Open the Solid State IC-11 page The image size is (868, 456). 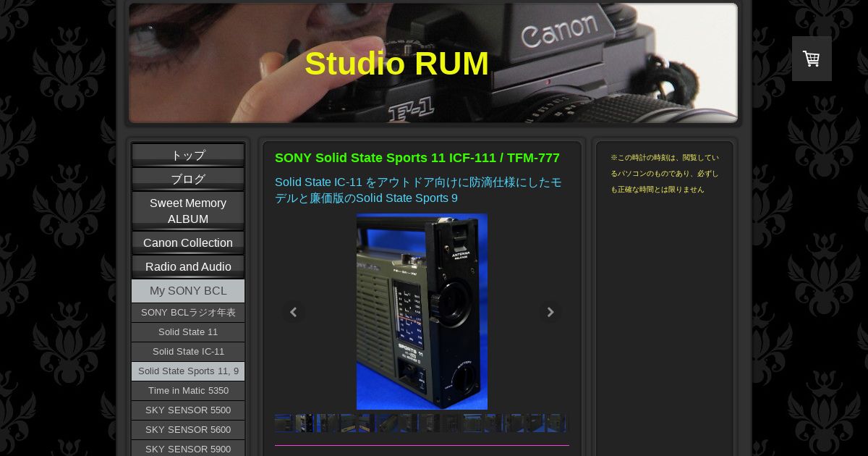[188, 352]
